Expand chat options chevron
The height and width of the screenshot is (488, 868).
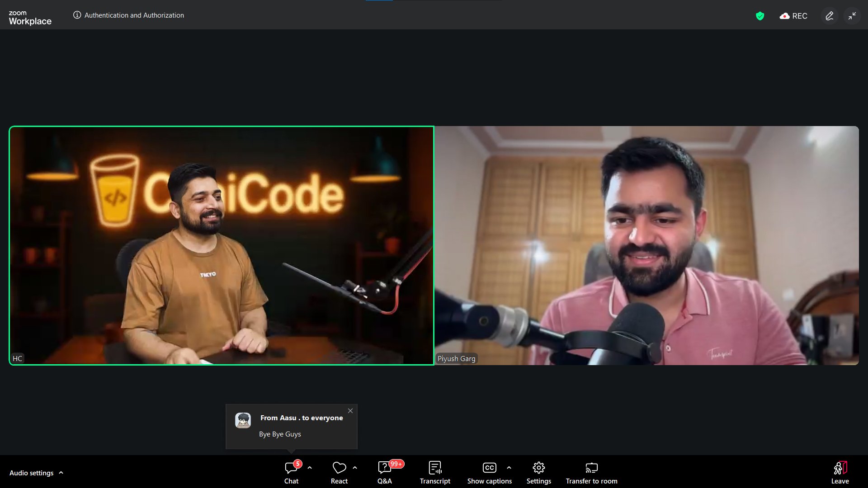[310, 468]
